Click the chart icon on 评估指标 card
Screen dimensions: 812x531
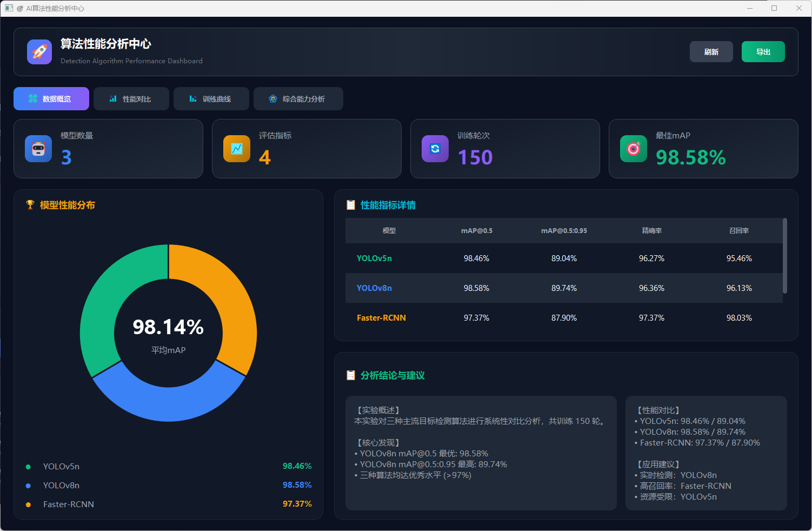pyautogui.click(x=237, y=149)
